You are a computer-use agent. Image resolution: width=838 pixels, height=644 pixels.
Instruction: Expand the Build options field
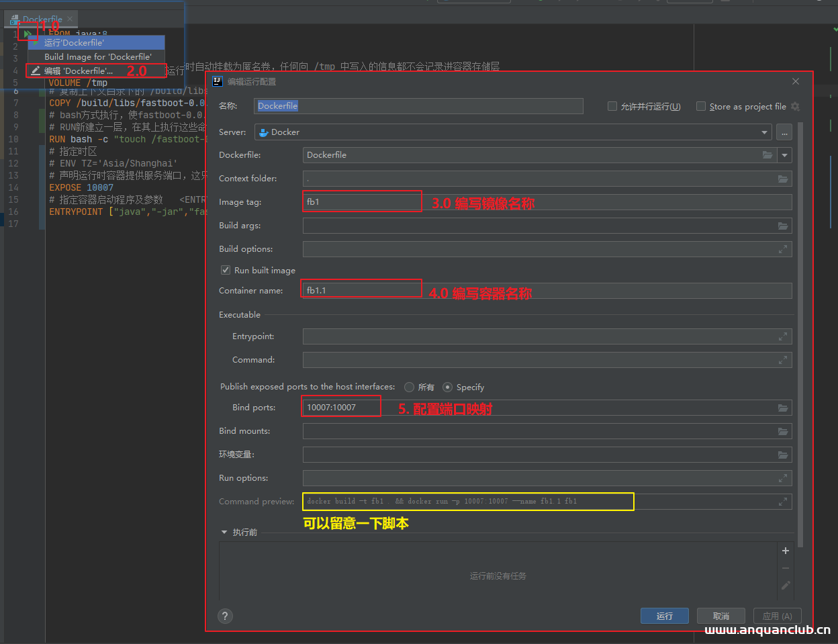[x=783, y=249]
